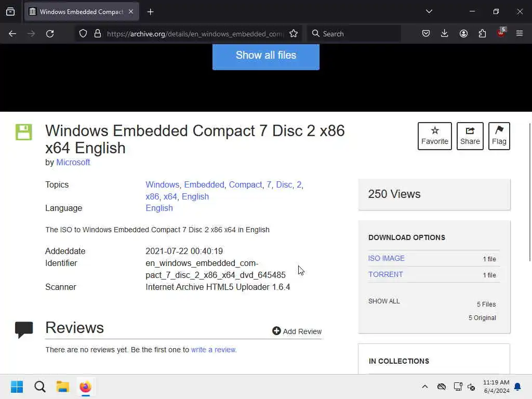Open the Compact topic link
This screenshot has height=399, width=532.
[x=245, y=184]
